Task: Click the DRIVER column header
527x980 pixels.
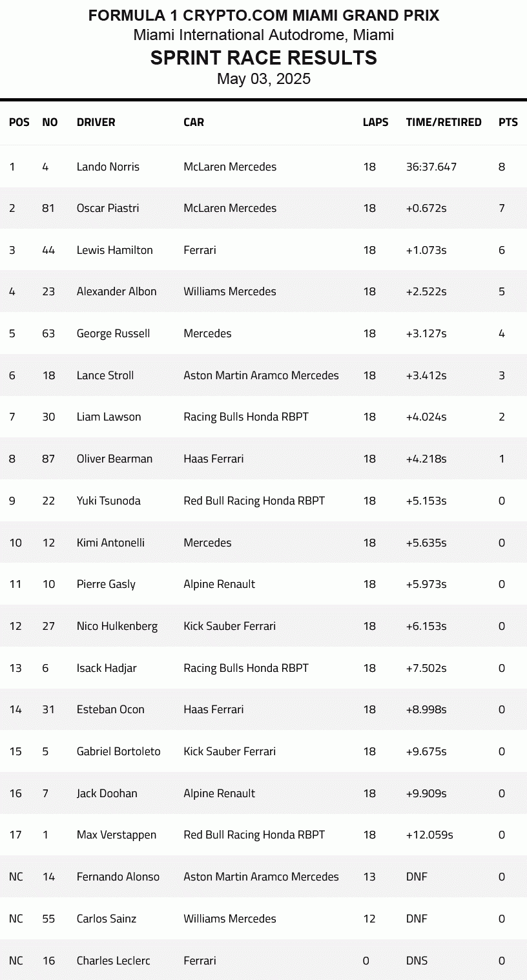Action: 96,122
